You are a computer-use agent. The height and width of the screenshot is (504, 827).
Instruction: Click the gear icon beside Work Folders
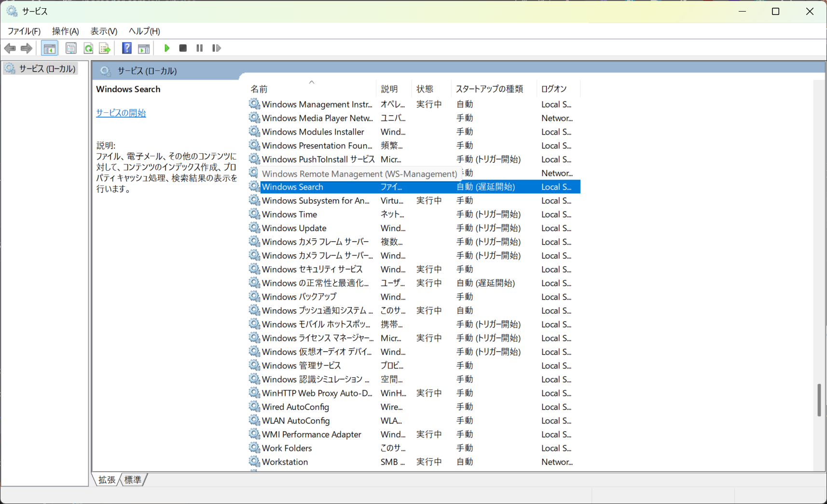pos(254,448)
